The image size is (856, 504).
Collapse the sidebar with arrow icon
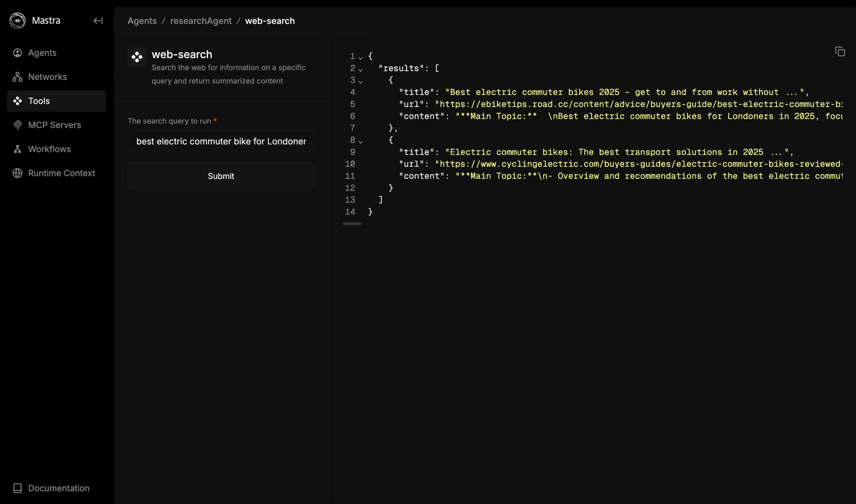[98, 21]
